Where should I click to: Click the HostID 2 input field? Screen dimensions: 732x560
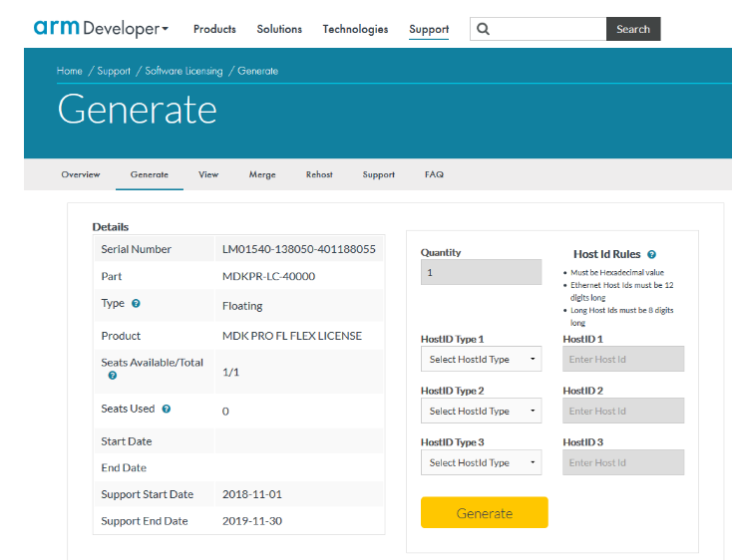(623, 411)
